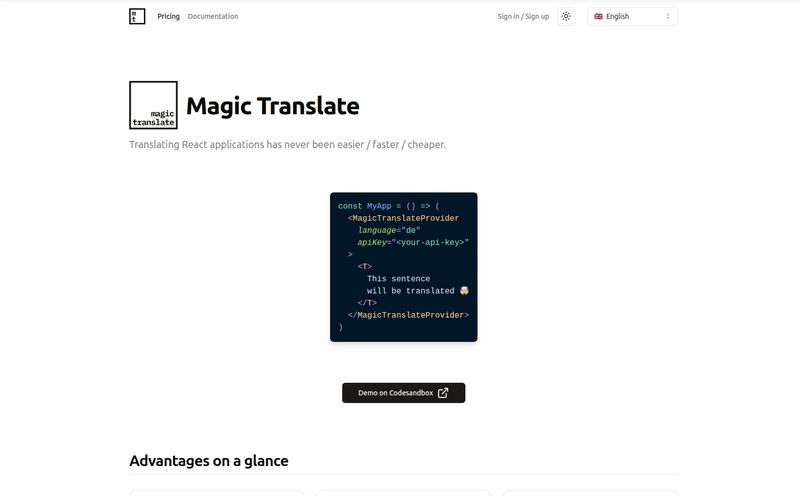Click the UK flag icon in language selector
This screenshot has width=800, height=496.
point(598,16)
